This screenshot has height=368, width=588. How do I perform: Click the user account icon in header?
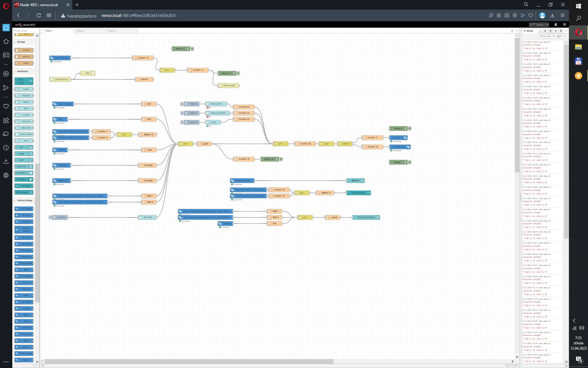point(556,25)
